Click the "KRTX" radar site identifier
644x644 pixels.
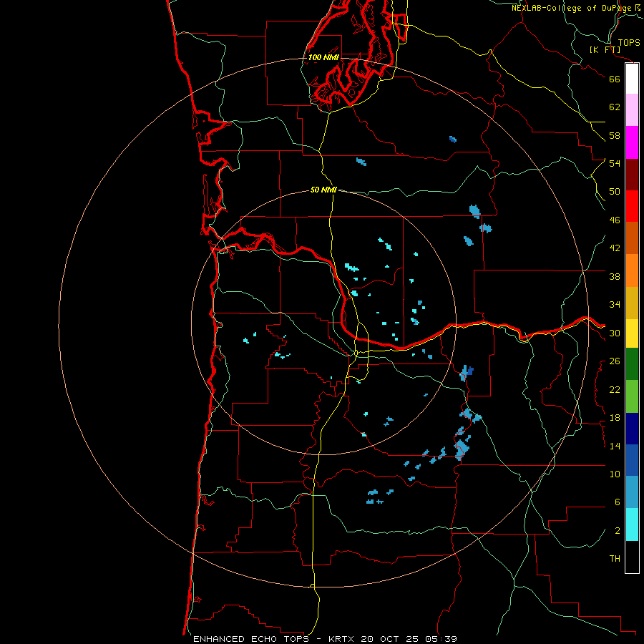343,639
